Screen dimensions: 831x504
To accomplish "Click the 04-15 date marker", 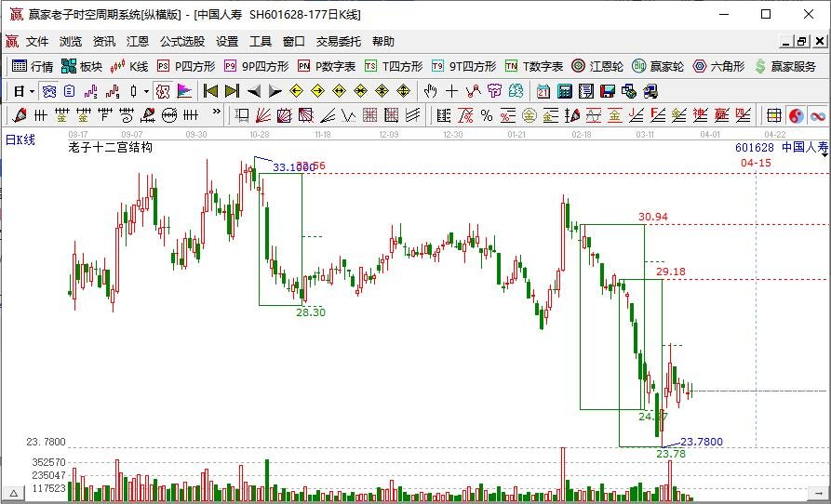I will tap(756, 163).
